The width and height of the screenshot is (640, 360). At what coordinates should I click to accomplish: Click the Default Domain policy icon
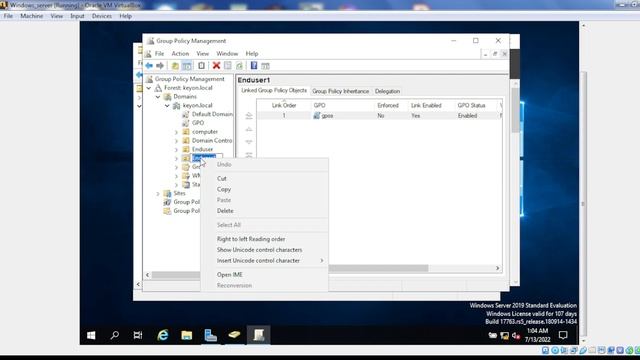(x=186, y=114)
